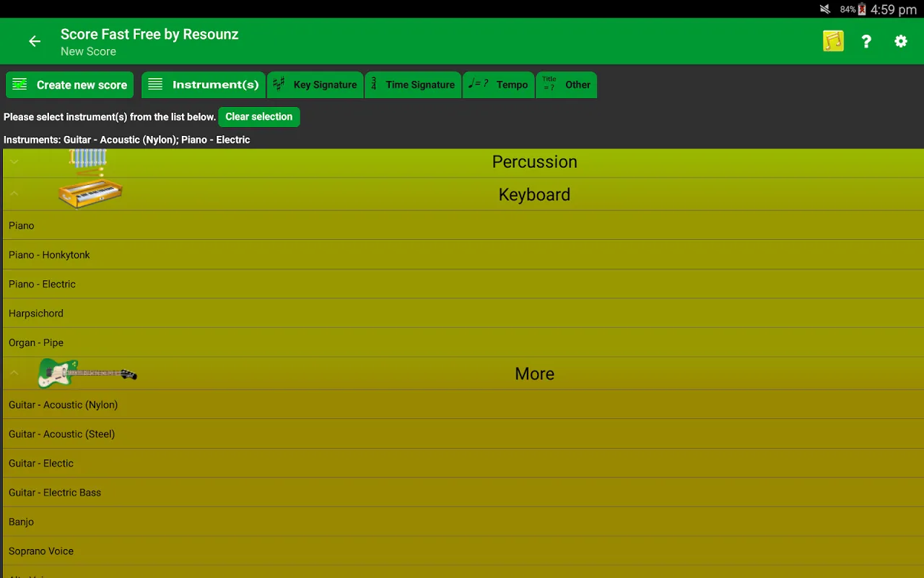Click the Create new score button
The height and width of the screenshot is (578, 924).
coord(70,85)
